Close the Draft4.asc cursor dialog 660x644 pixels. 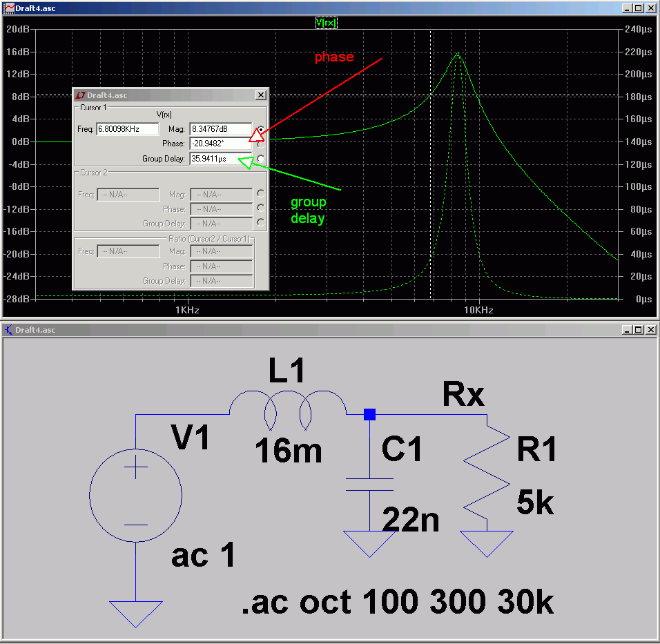pos(260,95)
